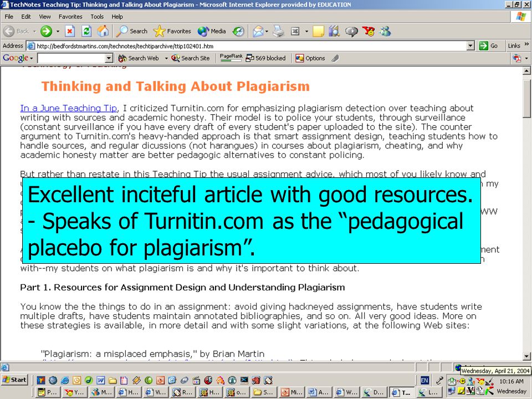Click the Research books icon

point(334,31)
